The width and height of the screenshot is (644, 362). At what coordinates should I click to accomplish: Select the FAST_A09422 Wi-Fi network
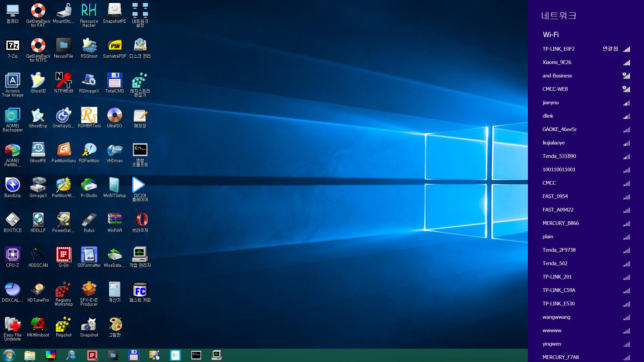point(586,210)
